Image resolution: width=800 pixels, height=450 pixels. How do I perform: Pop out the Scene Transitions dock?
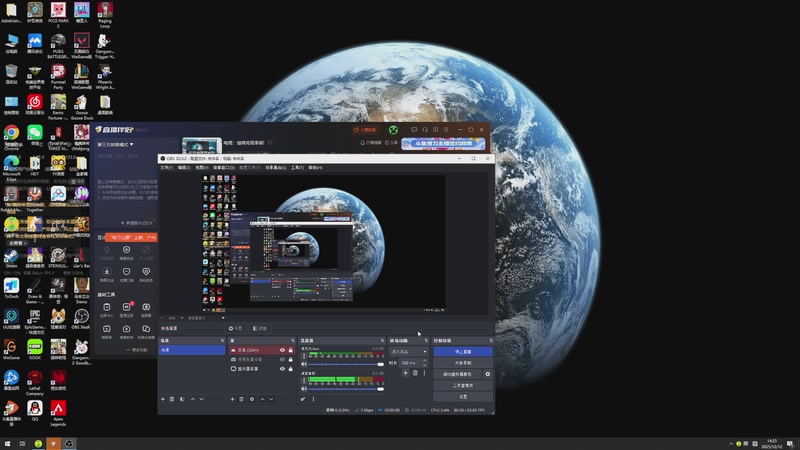(426, 340)
